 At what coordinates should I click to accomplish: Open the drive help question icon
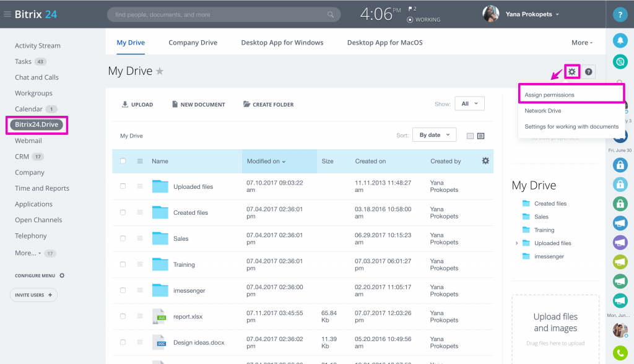(589, 72)
